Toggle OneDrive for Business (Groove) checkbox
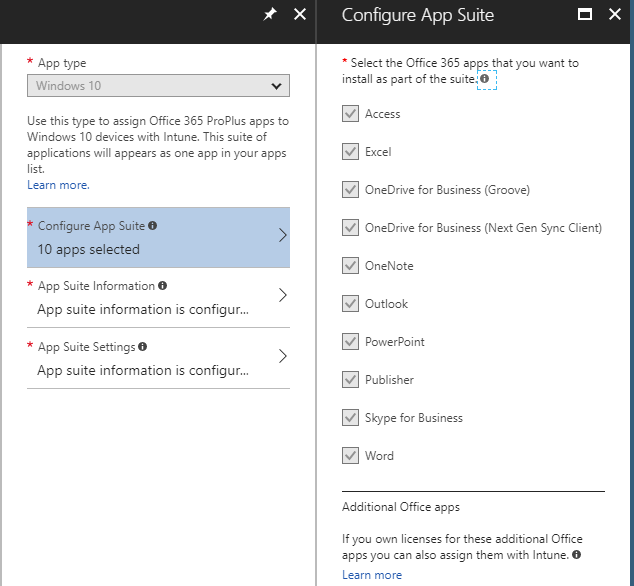The width and height of the screenshot is (634, 586). click(x=350, y=190)
